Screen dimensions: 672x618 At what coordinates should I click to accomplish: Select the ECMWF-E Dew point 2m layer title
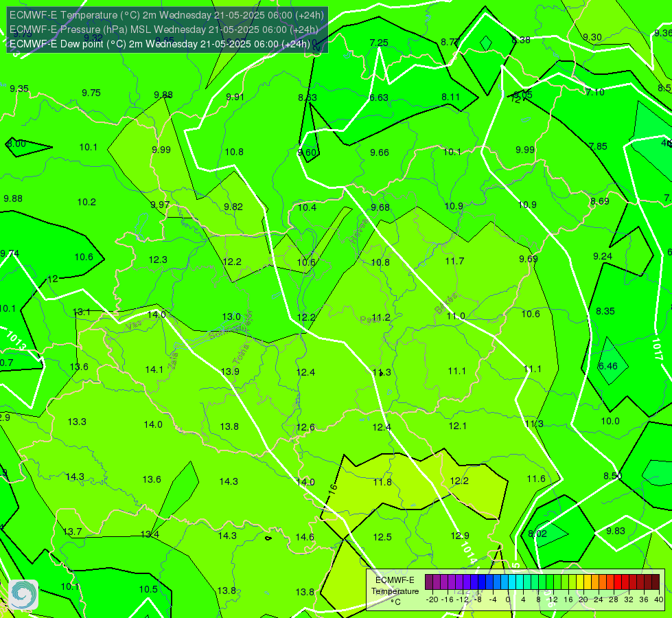pos(160,44)
